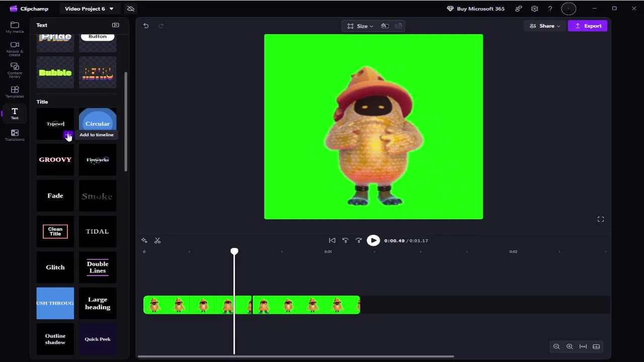Select the Fireworks title style
The image size is (644, 362).
point(98,160)
